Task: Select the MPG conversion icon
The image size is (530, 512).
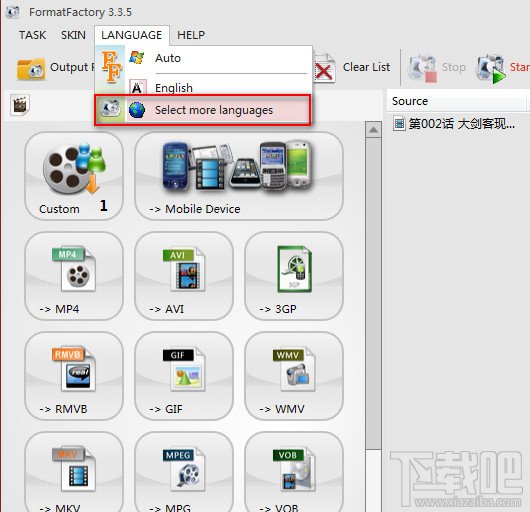Action: [x=184, y=469]
